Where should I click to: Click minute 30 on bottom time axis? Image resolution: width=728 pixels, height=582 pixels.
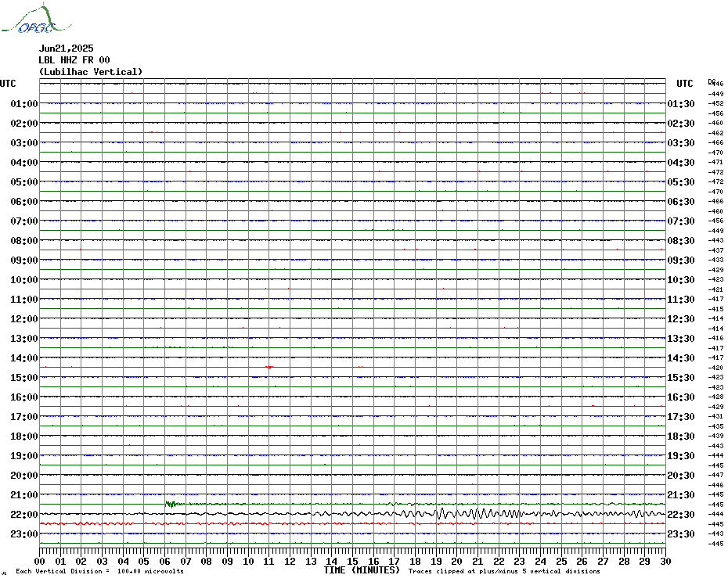pyautogui.click(x=665, y=561)
